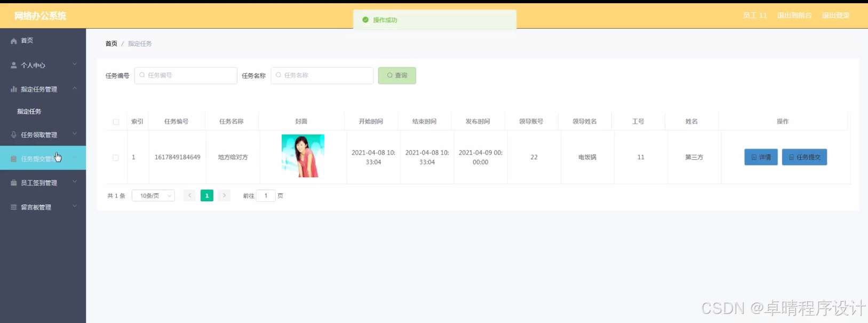
Task: Click the task number 1617849184649 cell
Action: [x=178, y=157]
